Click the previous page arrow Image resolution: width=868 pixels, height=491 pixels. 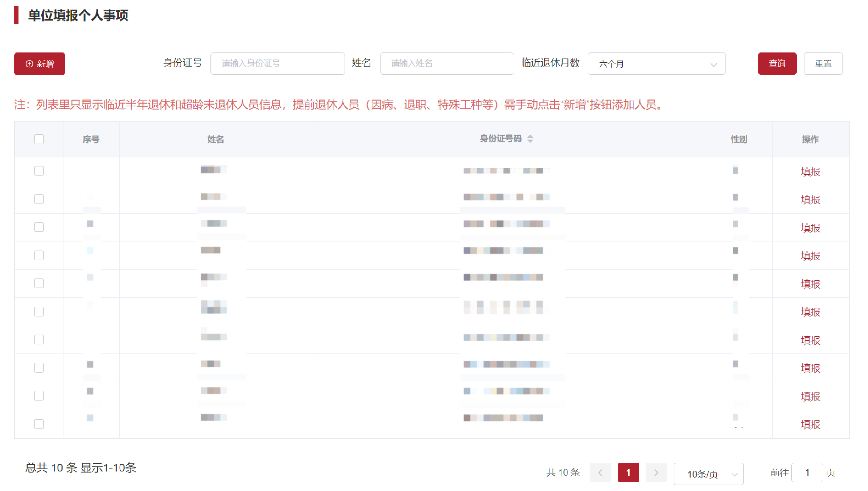[x=601, y=473]
